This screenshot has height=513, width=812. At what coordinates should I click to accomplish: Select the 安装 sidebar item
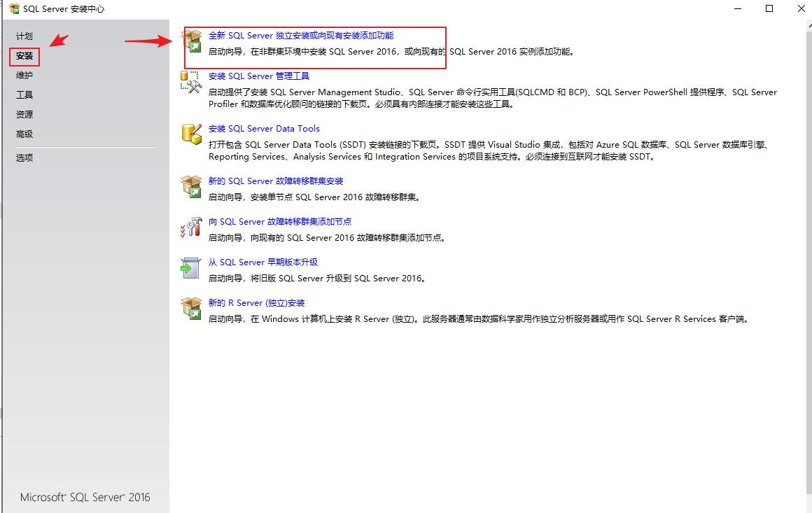(24, 57)
